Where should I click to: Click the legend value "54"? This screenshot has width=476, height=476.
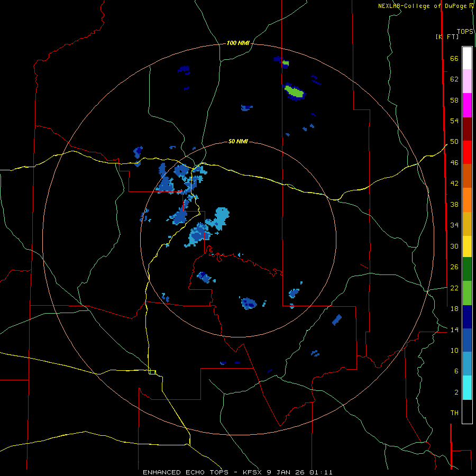click(x=454, y=121)
